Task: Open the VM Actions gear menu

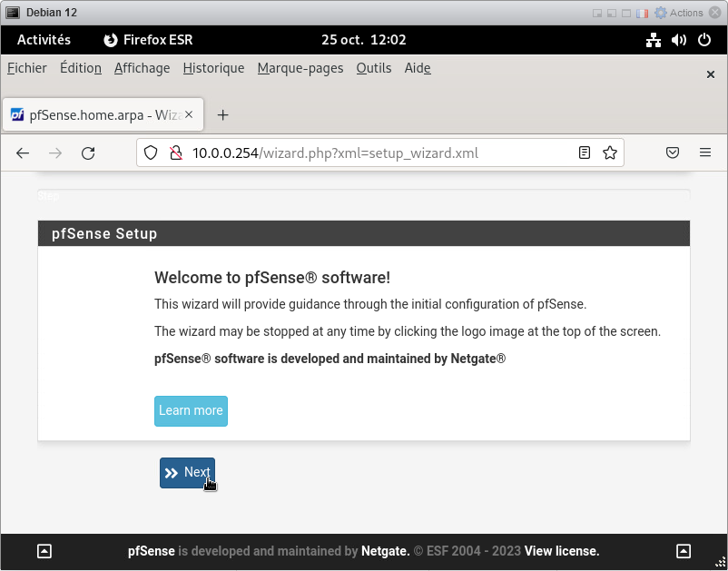Action: [678, 13]
